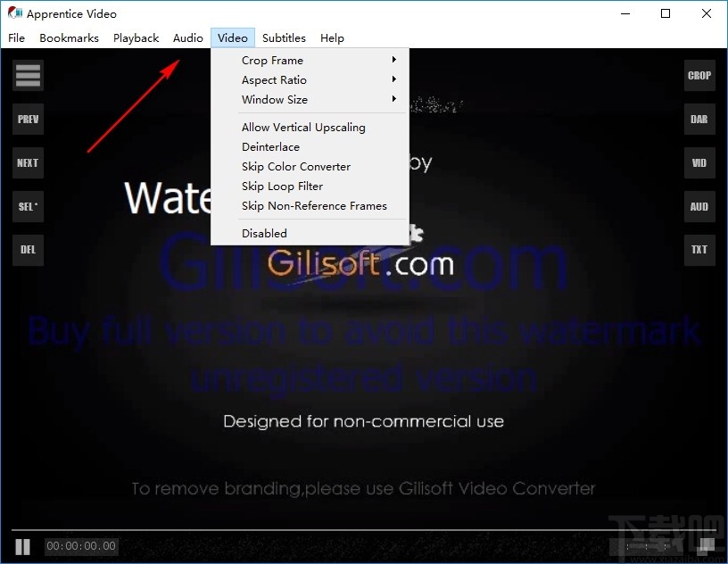728x564 pixels.
Task: Click the Apprentice Video app icon
Action: click(15, 13)
